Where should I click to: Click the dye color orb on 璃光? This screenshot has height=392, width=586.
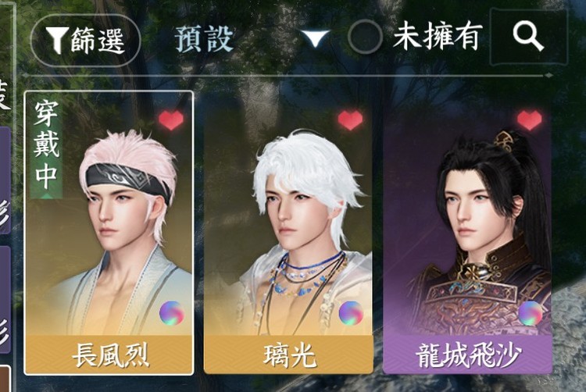[351, 313]
